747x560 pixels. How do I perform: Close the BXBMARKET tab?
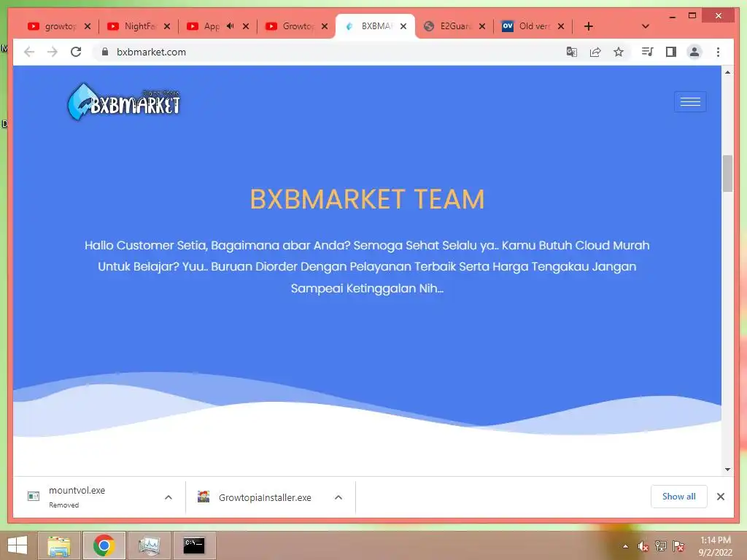pyautogui.click(x=403, y=26)
